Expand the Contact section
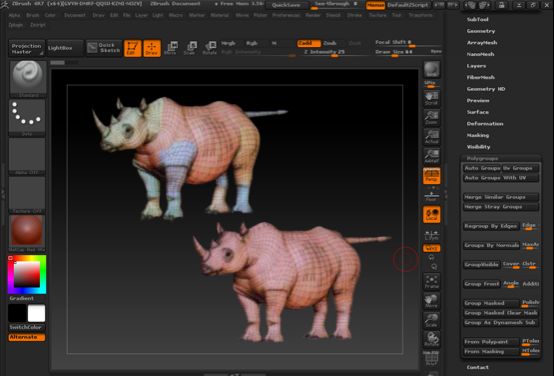Screen dimensions: 554x376 click(x=477, y=368)
